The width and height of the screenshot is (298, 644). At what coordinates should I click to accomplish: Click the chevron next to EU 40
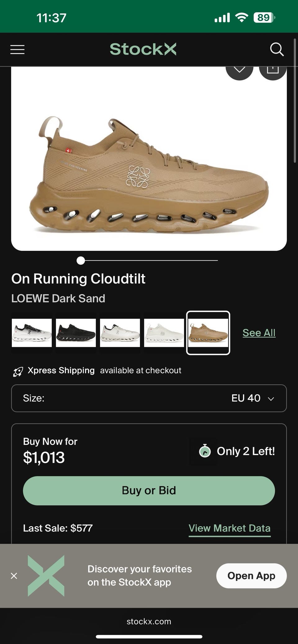click(x=271, y=399)
